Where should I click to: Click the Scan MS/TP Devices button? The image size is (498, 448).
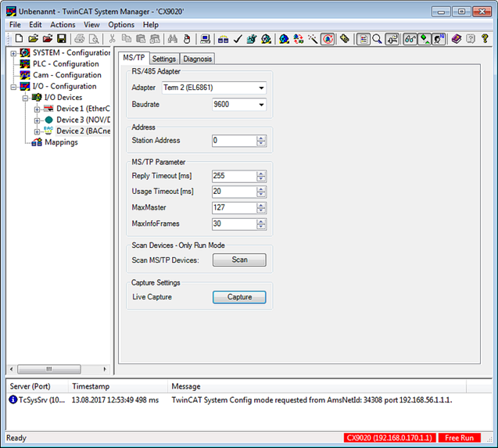click(239, 260)
